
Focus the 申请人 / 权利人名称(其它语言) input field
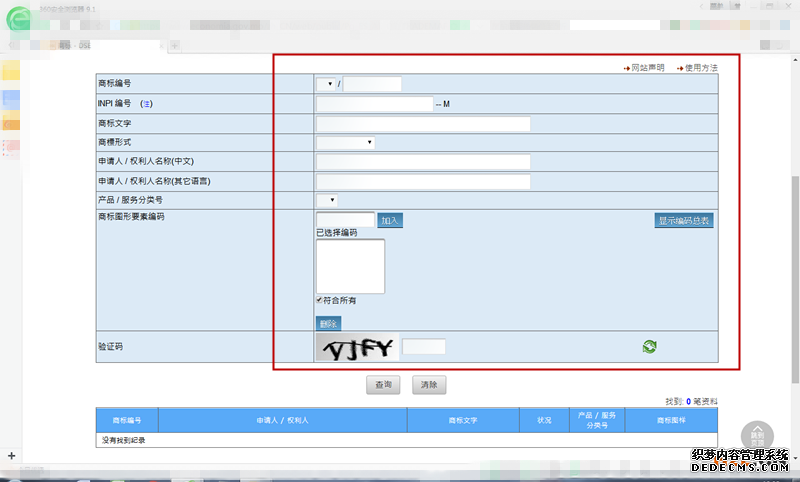[x=423, y=182]
